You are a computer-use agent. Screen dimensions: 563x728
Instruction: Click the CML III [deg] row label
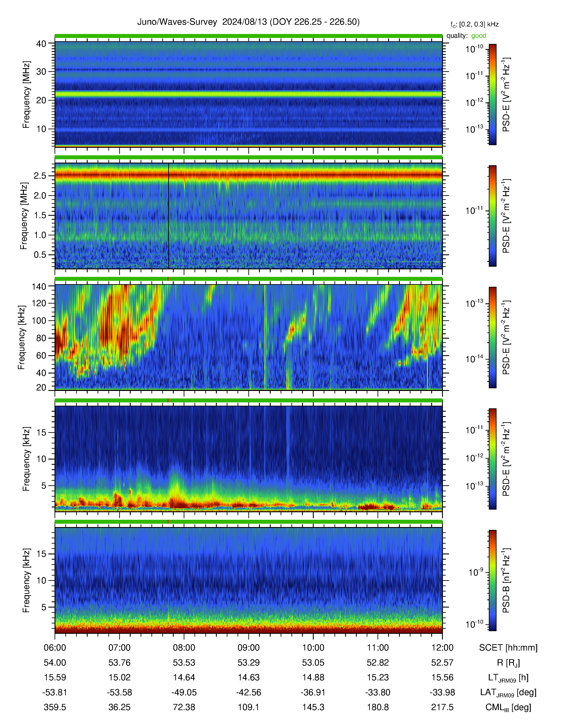coord(508,707)
